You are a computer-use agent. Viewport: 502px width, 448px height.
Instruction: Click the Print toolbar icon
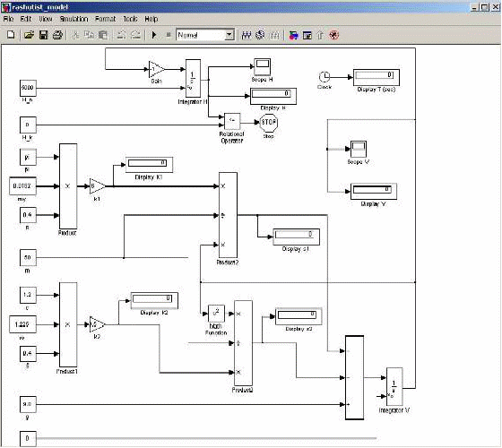pos(57,35)
